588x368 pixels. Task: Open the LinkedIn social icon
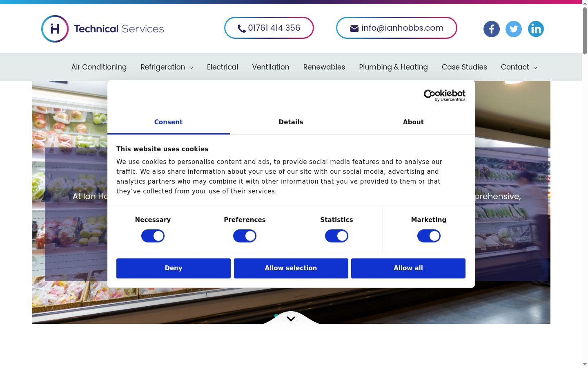pos(536,29)
